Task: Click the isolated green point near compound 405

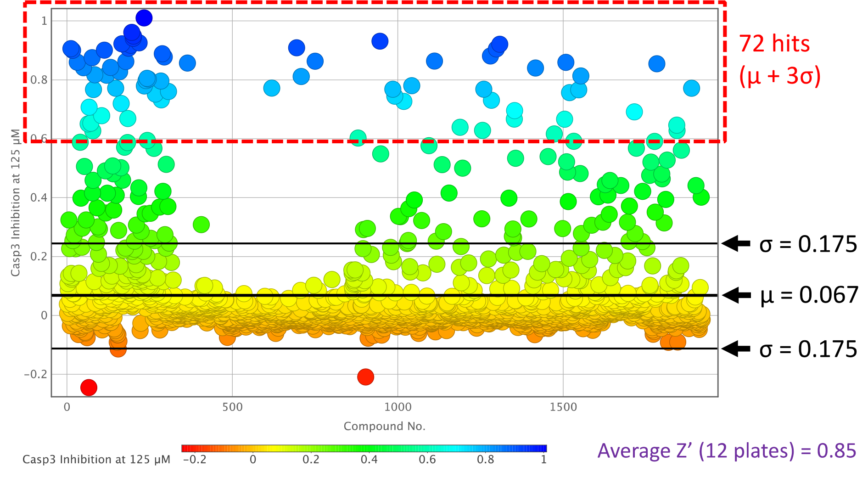Action: point(201,225)
